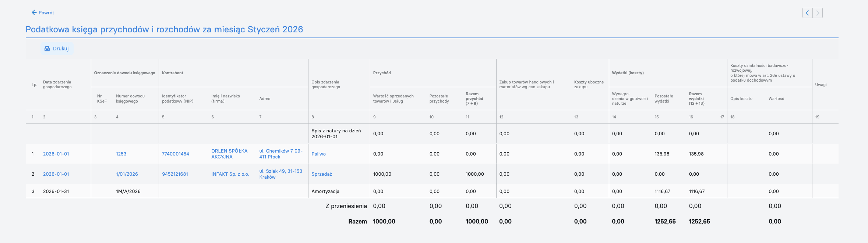The width and height of the screenshot is (868, 243).
Task: Click address ul. Chemików 7 09-411 Płock
Action: pos(281,154)
